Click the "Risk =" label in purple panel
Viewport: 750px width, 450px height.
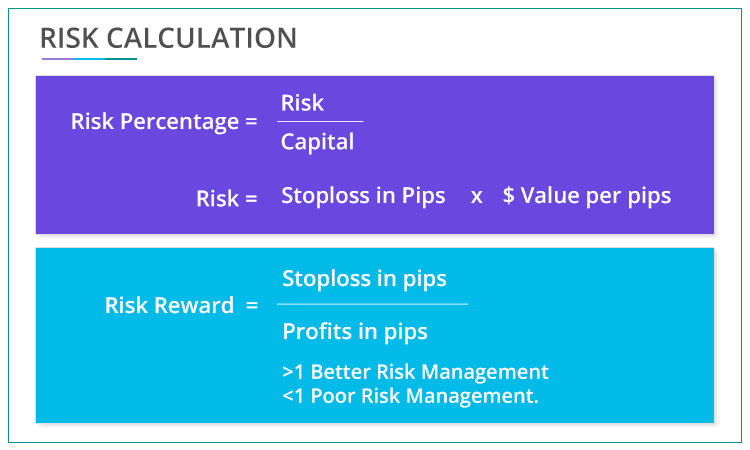226,198
